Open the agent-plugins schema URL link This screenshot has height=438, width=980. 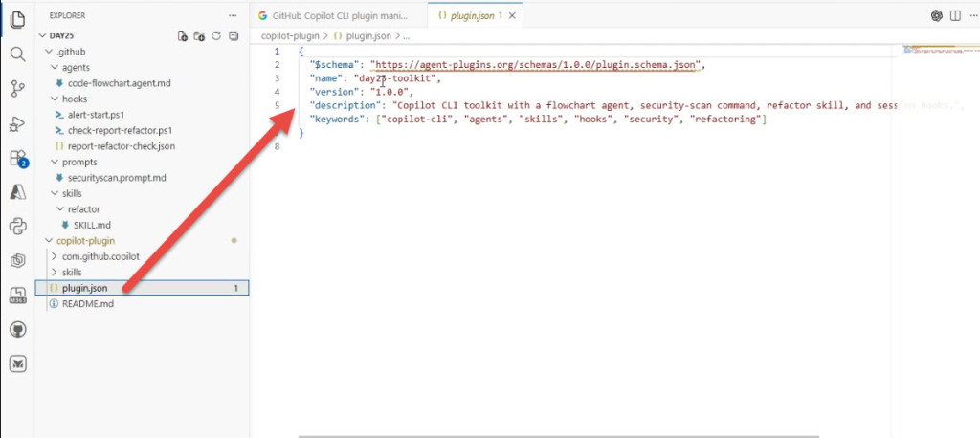click(x=534, y=64)
